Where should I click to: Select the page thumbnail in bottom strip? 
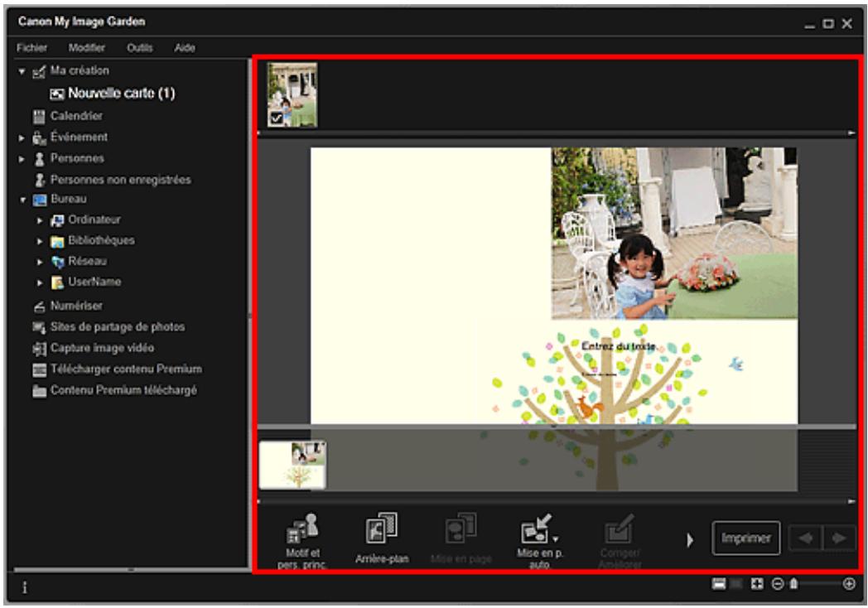click(x=292, y=464)
